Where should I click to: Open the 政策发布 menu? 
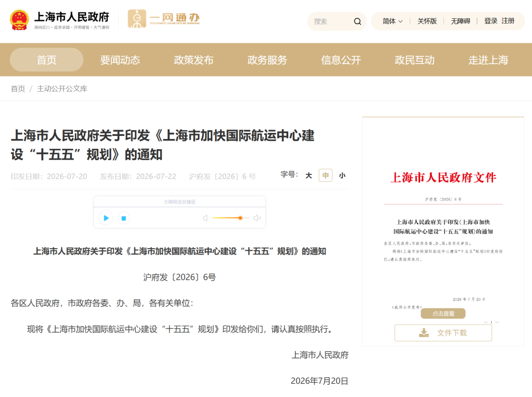194,60
